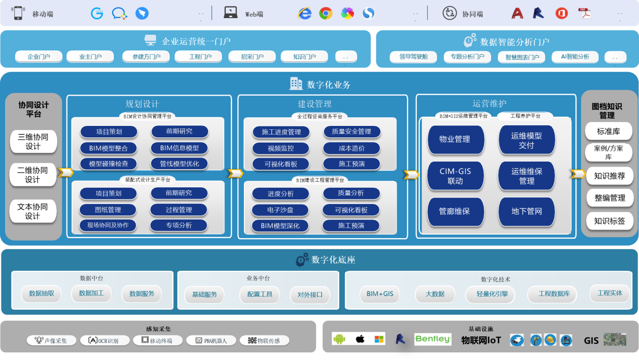The image size is (639, 364).
Task: Click the Microsoft Office icon
Action: (561, 13)
